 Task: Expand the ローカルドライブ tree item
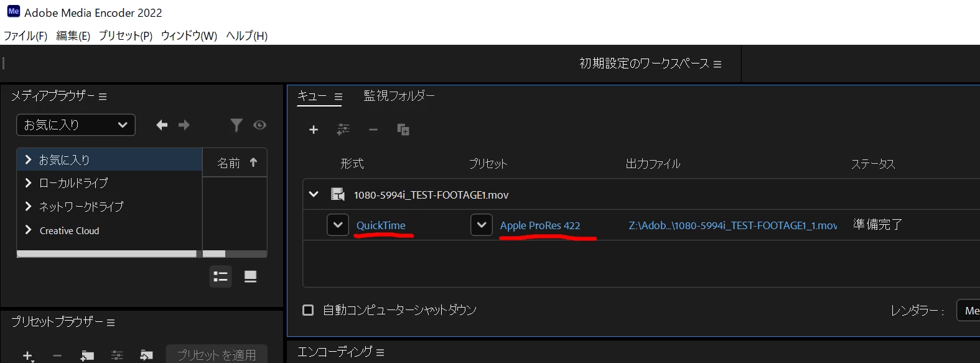pos(28,183)
